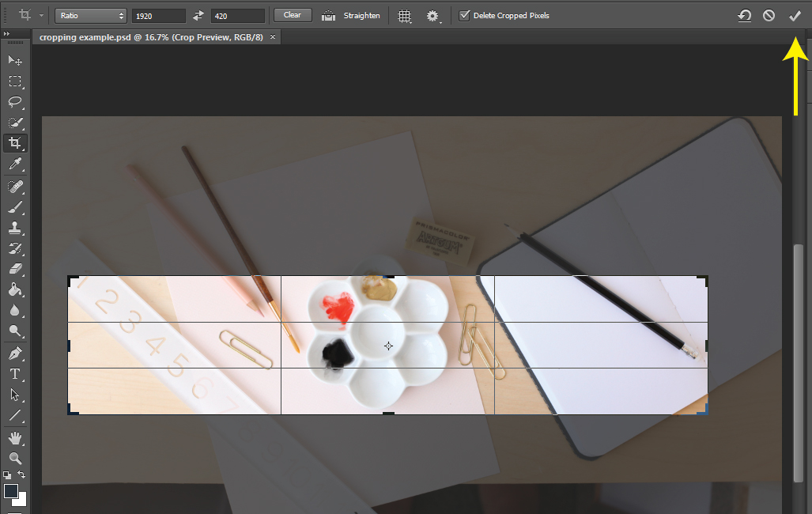This screenshot has width=812, height=514.
Task: Commit the crop with the checkmark
Action: [x=795, y=16]
